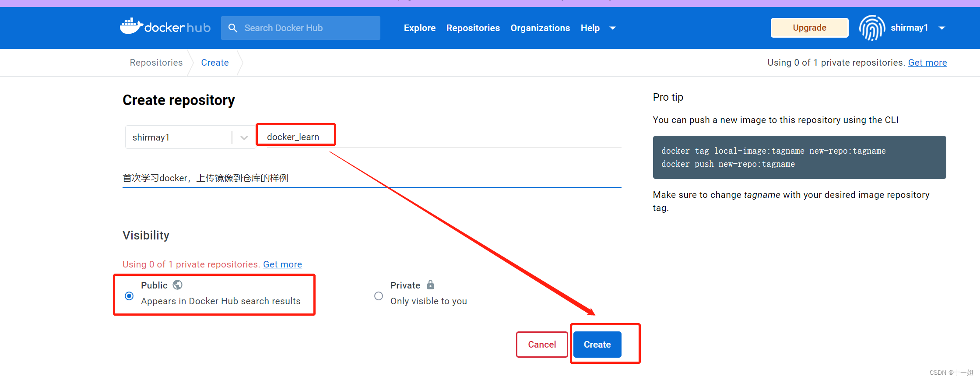Click 'Appears in Docker Hub search results' text

pos(221,301)
